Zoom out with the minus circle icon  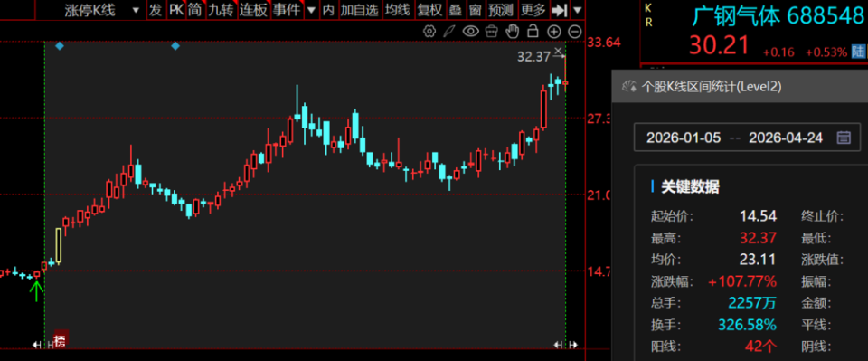pyautogui.click(x=575, y=32)
